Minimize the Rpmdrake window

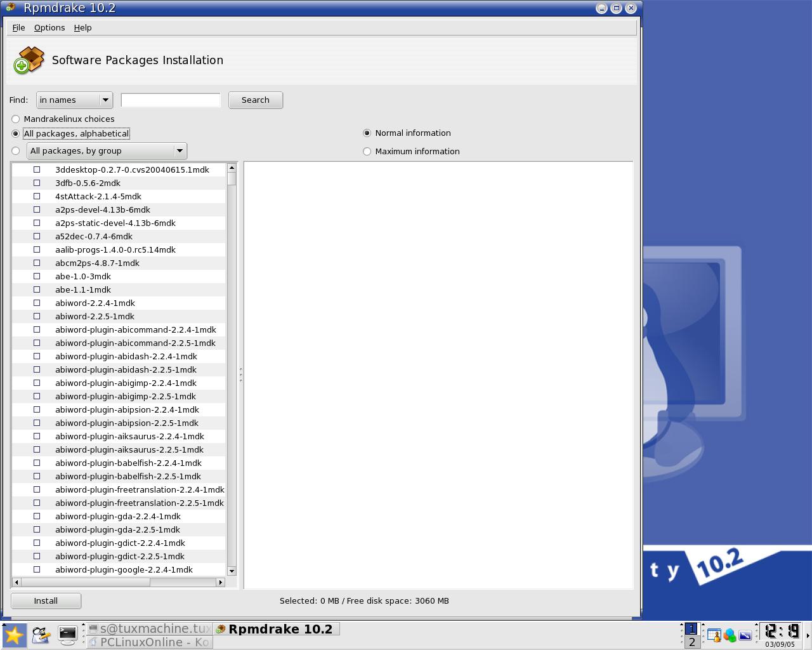(x=601, y=8)
